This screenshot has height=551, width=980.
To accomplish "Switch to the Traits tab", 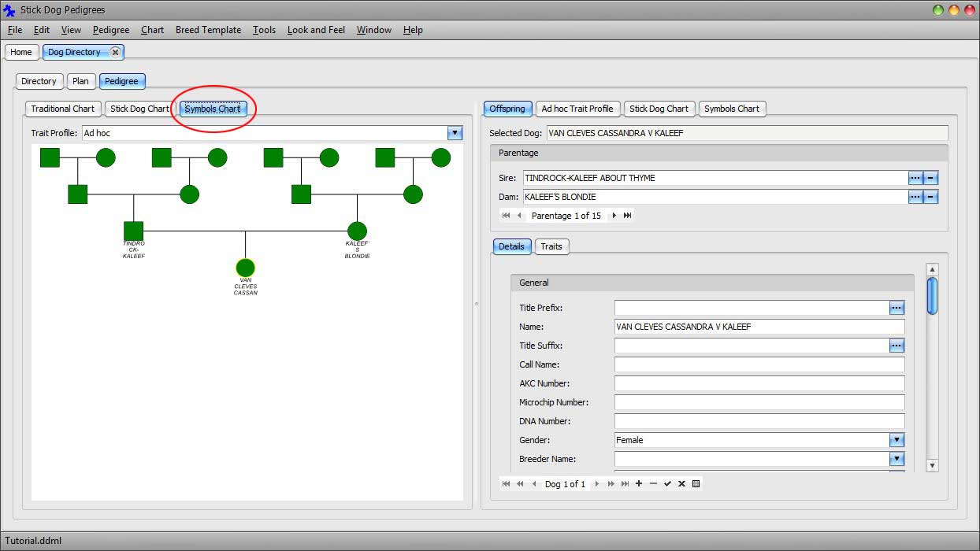I will point(551,246).
